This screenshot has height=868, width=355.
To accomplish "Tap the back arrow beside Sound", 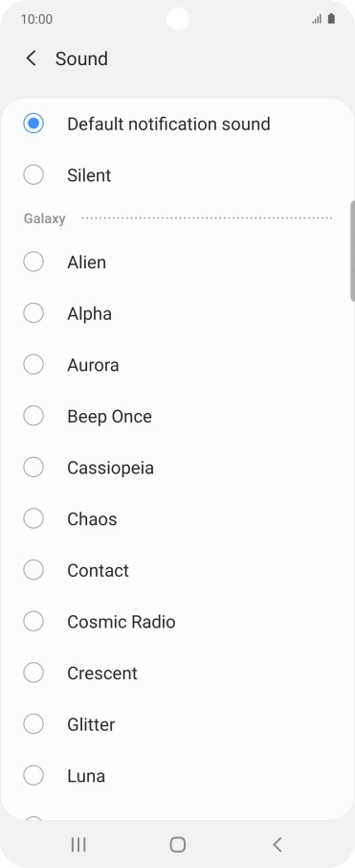I will (x=31, y=58).
